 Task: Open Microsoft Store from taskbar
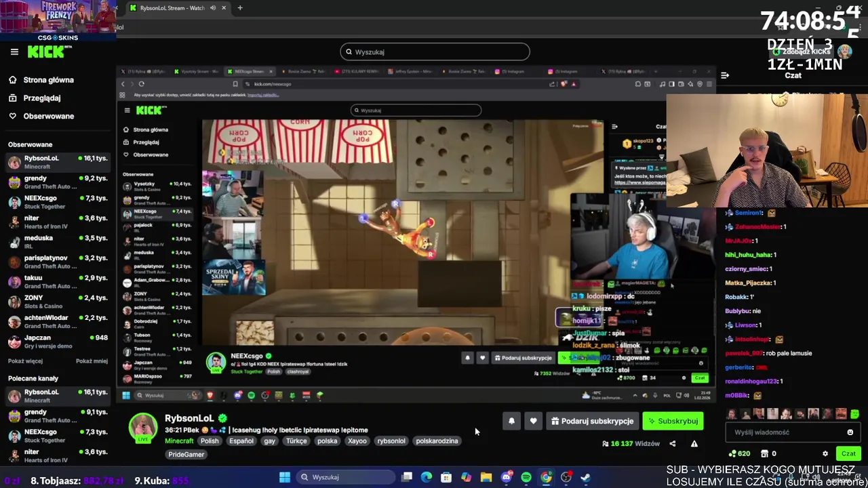point(446,477)
